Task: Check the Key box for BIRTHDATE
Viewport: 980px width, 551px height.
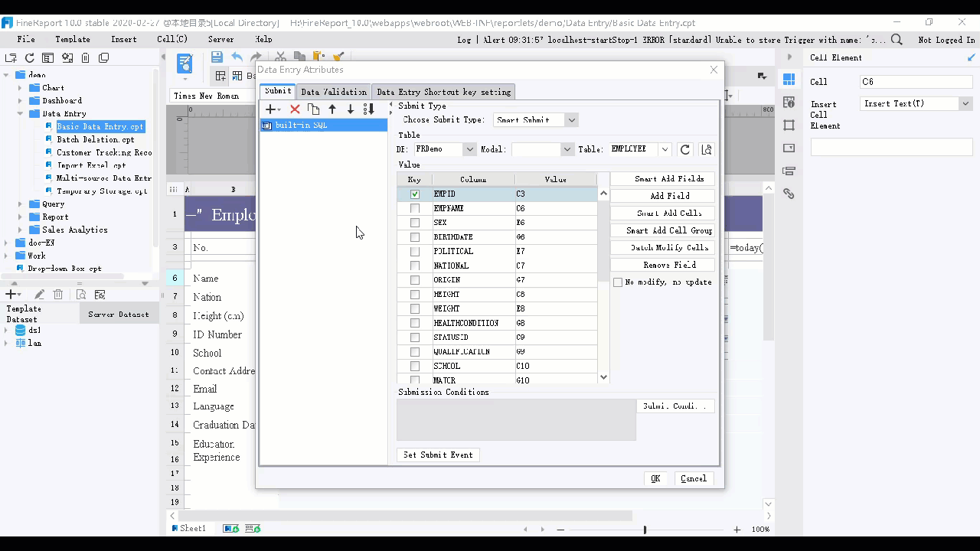Action: [x=415, y=237]
